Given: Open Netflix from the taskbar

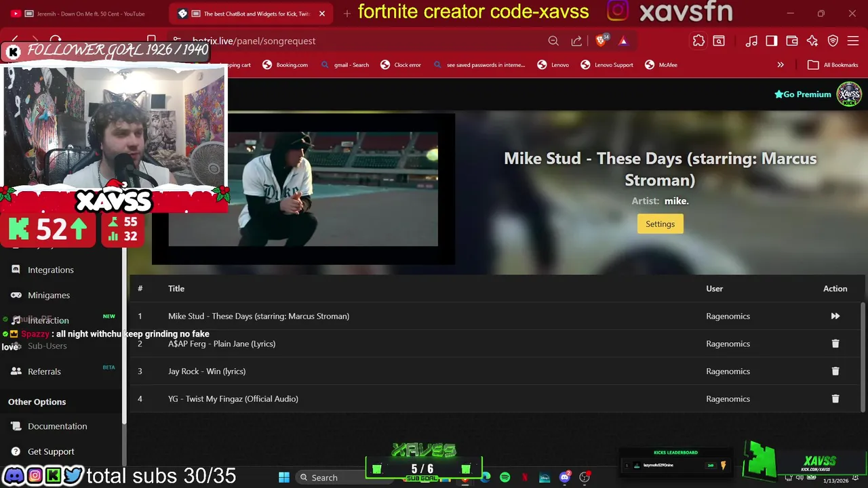Looking at the screenshot, I should coord(525,477).
